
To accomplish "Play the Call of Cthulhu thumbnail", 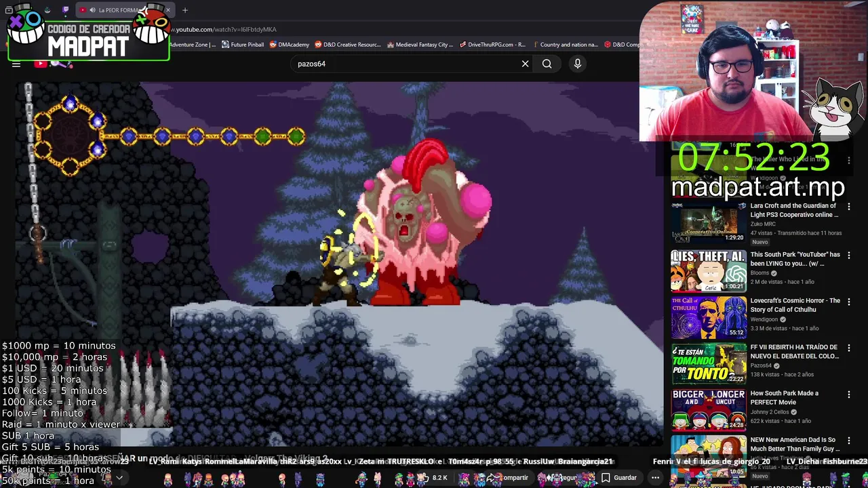I will (708, 317).
